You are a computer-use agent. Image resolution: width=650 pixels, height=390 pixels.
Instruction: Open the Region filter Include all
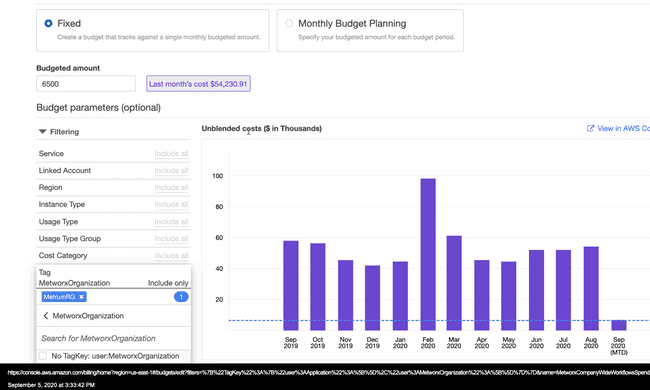(171, 188)
